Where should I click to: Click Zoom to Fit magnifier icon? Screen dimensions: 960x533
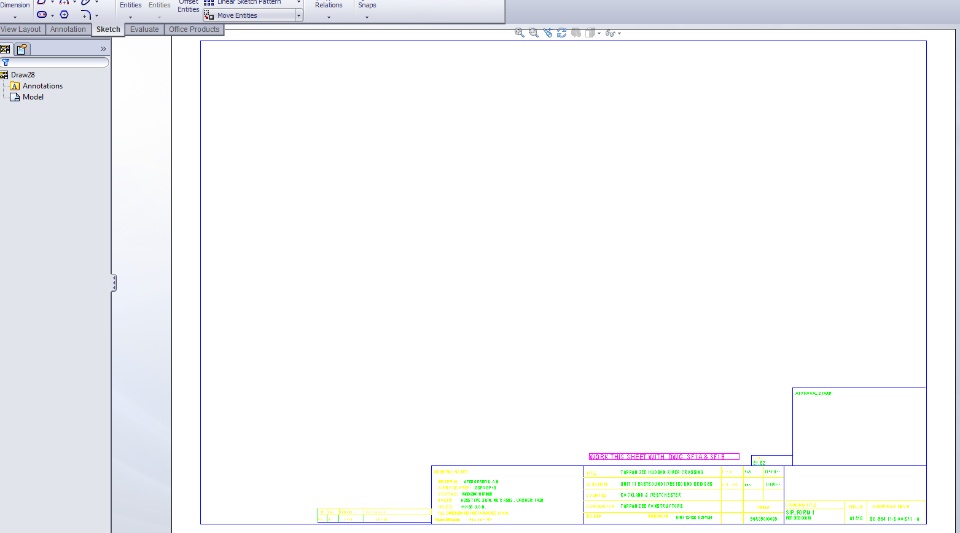[519, 33]
